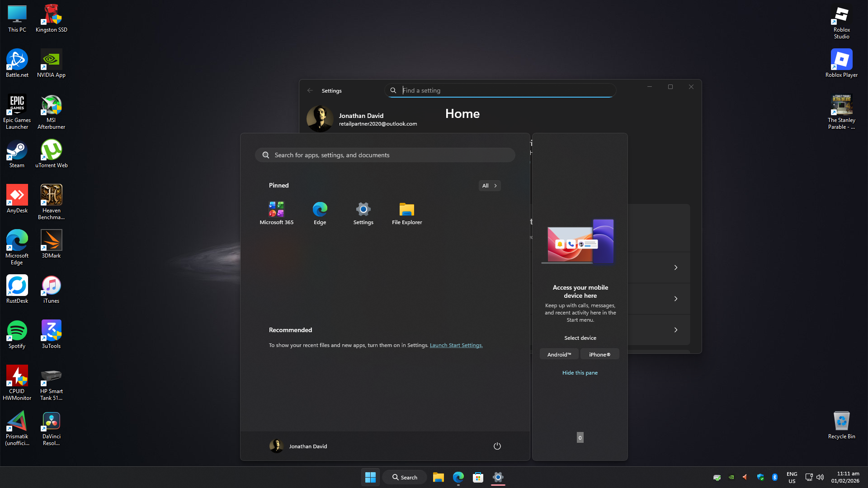Select iPhone as the mobile device

click(x=599, y=354)
